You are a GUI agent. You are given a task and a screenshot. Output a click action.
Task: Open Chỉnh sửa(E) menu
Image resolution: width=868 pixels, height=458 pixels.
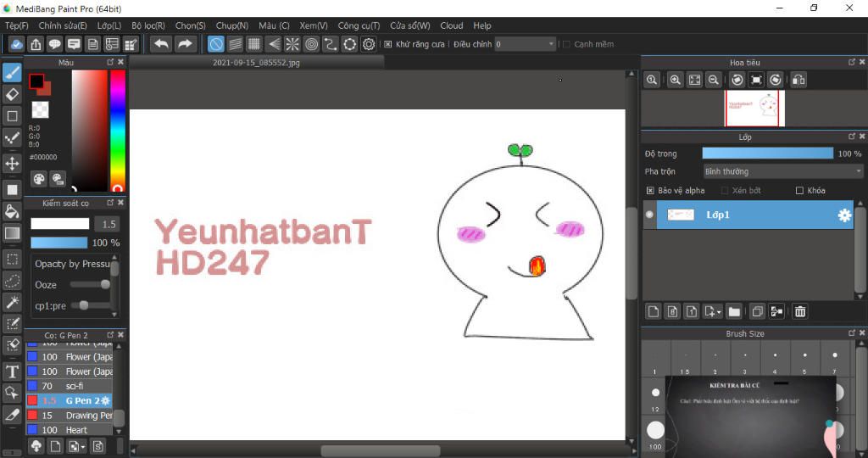coord(63,25)
